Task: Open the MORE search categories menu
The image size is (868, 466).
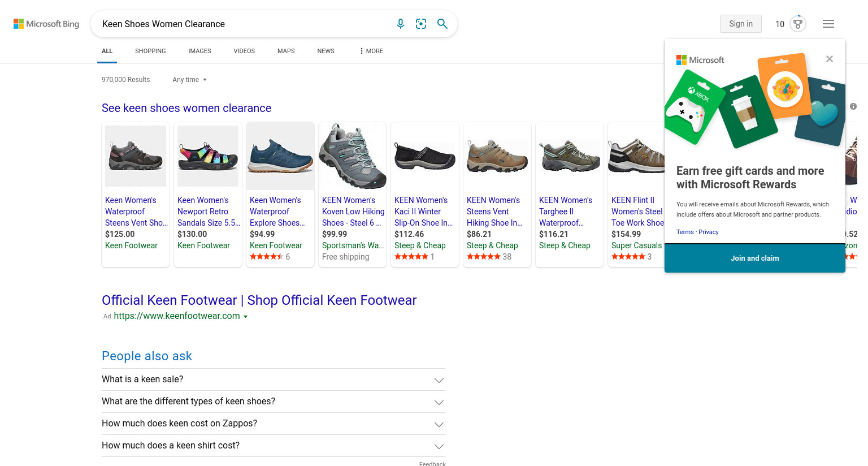Action: click(x=371, y=51)
